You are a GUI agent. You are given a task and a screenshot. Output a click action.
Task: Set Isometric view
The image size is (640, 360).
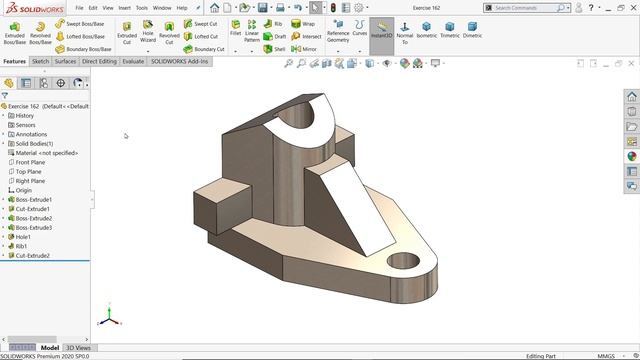[427, 30]
